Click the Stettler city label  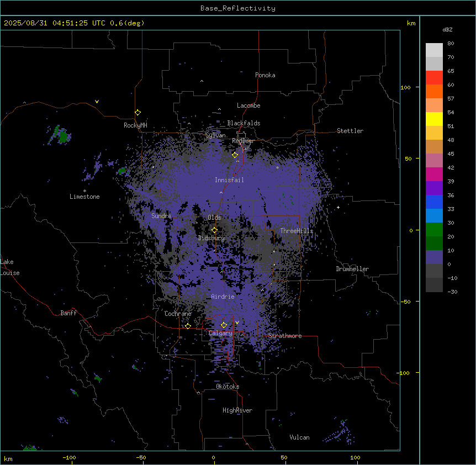[350, 131]
